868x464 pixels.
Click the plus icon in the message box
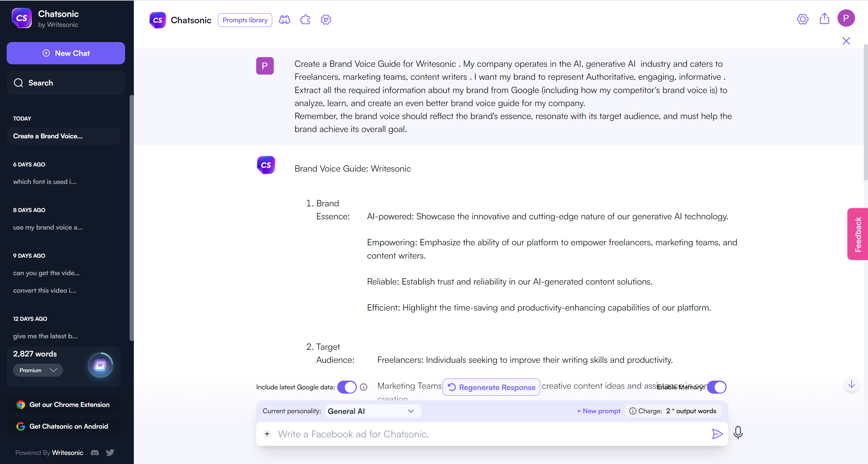tap(267, 434)
